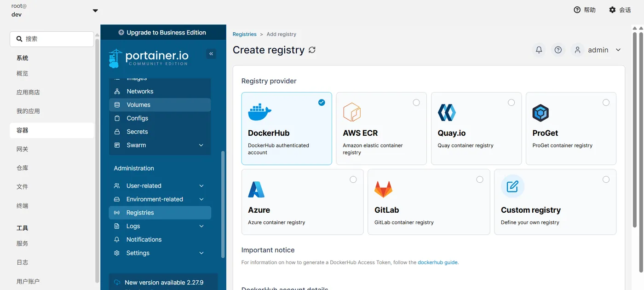Open the notifications bell icon in header
Viewport: 644px width, 290px height.
point(539,50)
